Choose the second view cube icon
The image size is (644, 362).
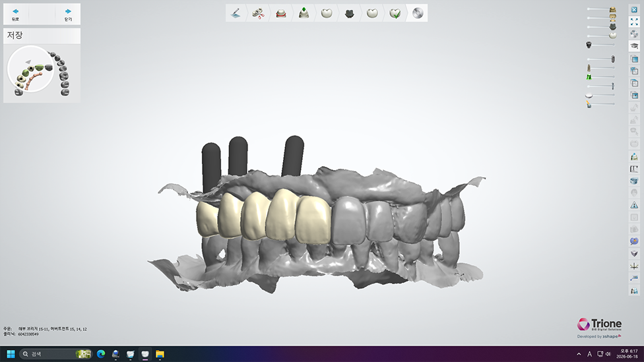[x=634, y=71]
